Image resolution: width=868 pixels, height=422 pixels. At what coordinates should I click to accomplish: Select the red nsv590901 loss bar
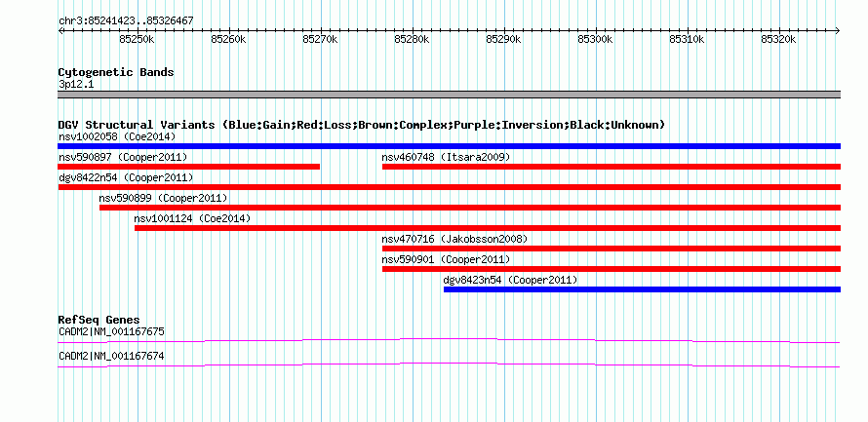[612, 269]
